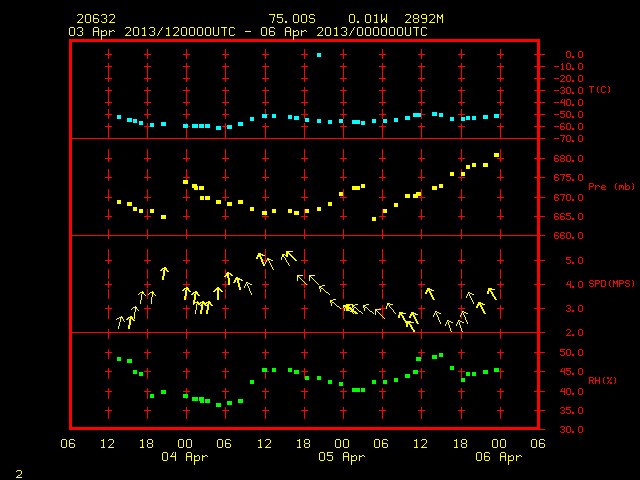Select the 05 Apr date label
Viewport: 640px width, 480px height.
(342, 457)
